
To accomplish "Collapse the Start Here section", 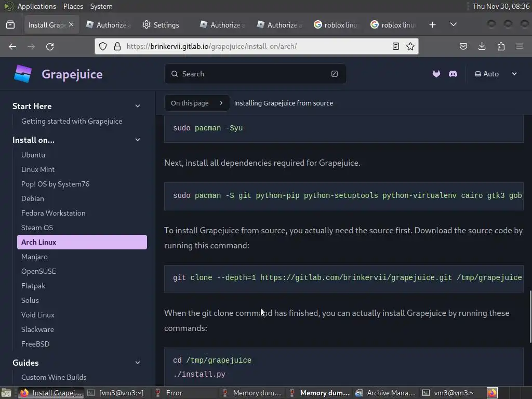I will click(138, 106).
